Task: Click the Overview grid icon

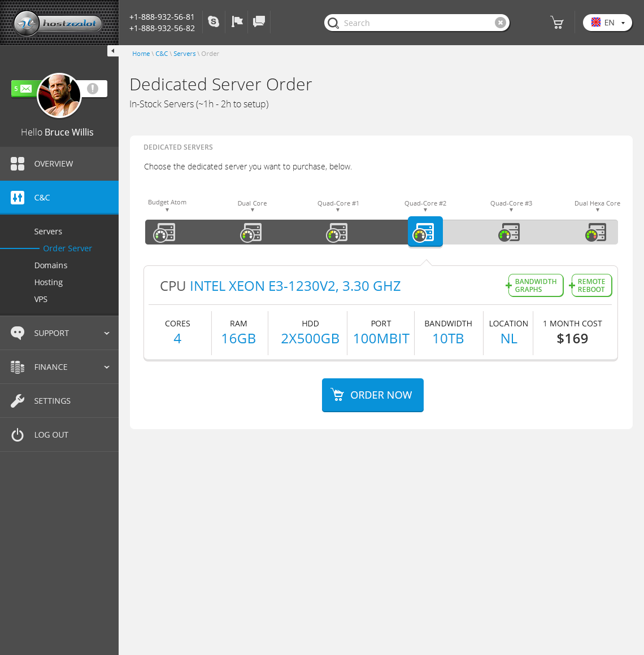Action: tap(18, 164)
